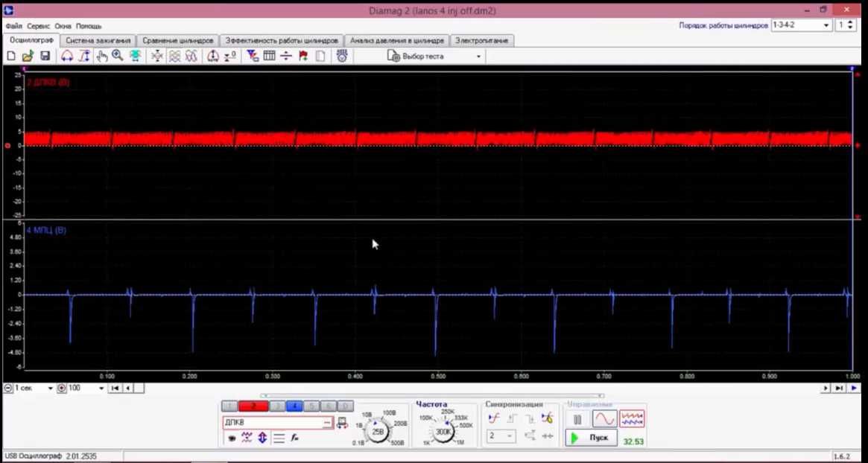868x463 pixels.
Task: Create a new file with the blank page icon
Action: point(11,56)
